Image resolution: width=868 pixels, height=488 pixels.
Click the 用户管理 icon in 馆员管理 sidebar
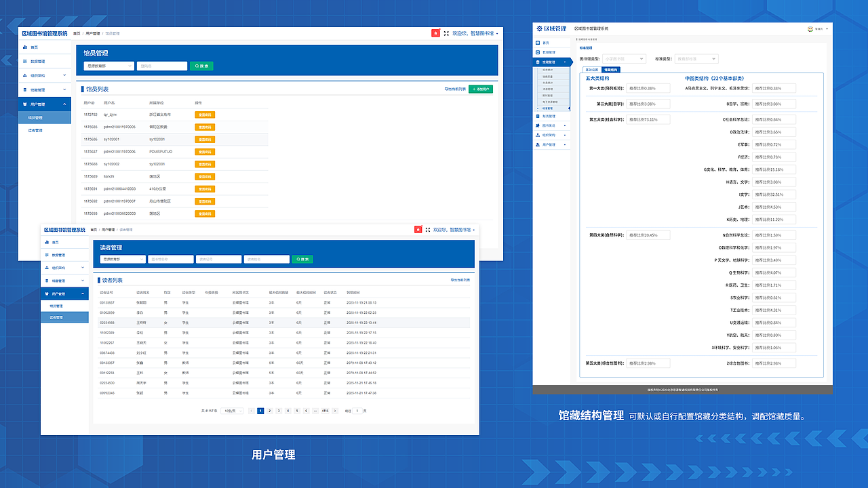pos(25,104)
